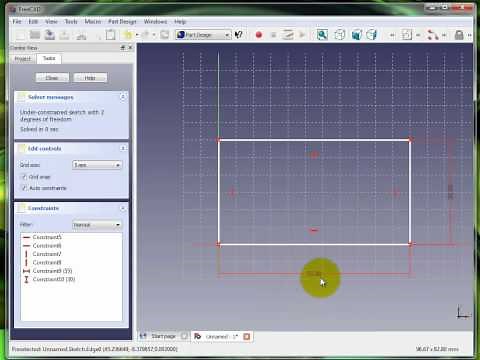Undo the last action
The image size is (480, 360).
pyautogui.click(x=128, y=35)
